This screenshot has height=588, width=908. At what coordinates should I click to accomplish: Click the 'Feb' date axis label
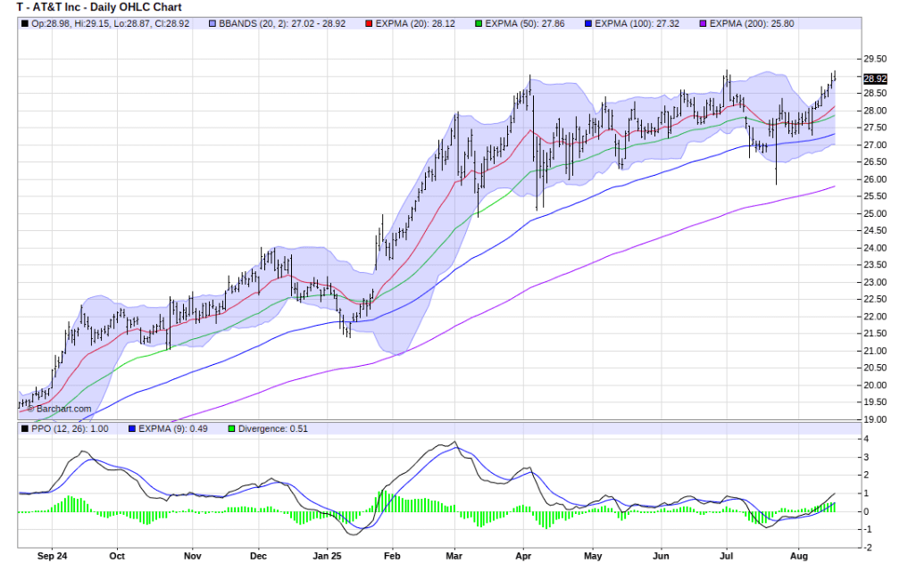(x=392, y=556)
